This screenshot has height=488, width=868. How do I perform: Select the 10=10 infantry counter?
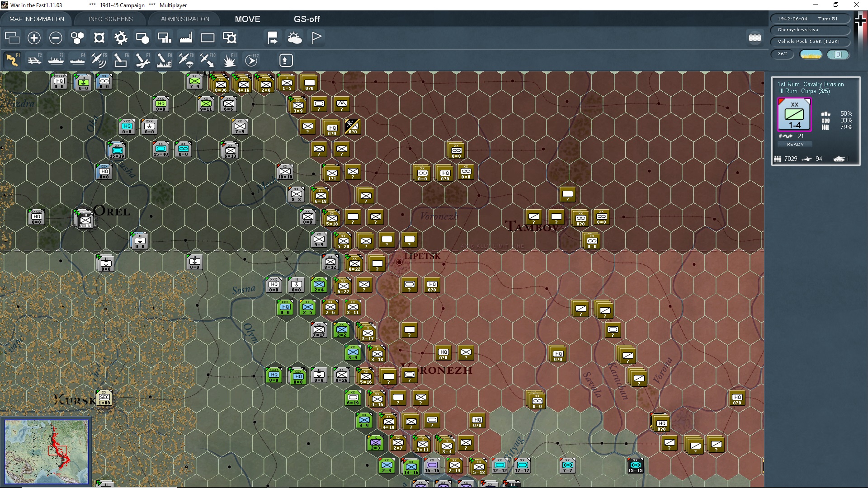[285, 172]
